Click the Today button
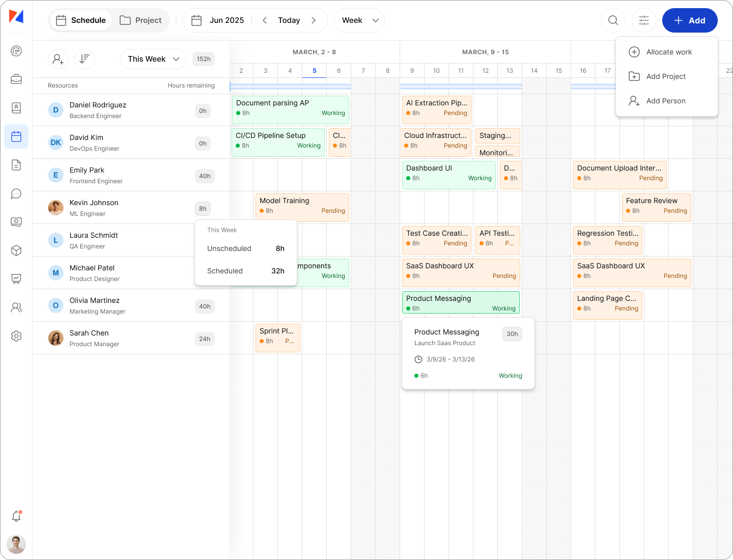Screen dimensions: 733x560 tap(289, 20)
